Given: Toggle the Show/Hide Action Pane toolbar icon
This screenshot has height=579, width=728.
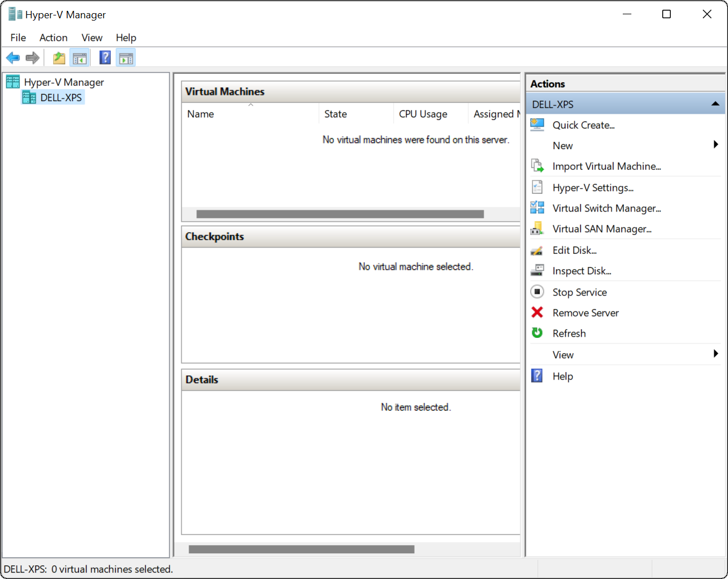Looking at the screenshot, I should 126,58.
